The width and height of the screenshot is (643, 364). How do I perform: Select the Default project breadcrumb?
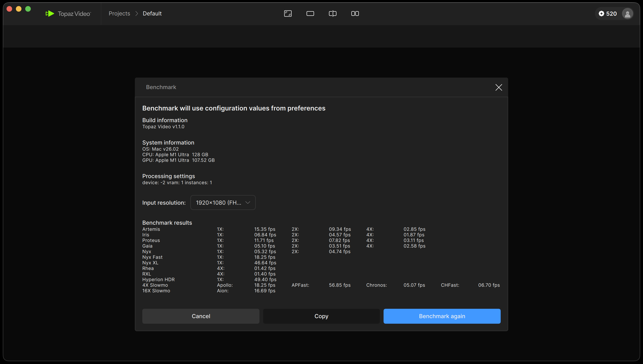(x=152, y=14)
